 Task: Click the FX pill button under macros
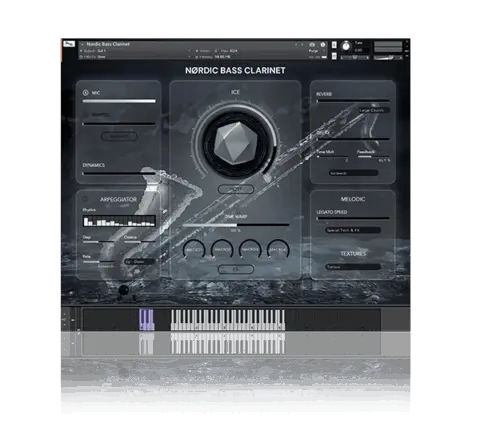(x=236, y=269)
